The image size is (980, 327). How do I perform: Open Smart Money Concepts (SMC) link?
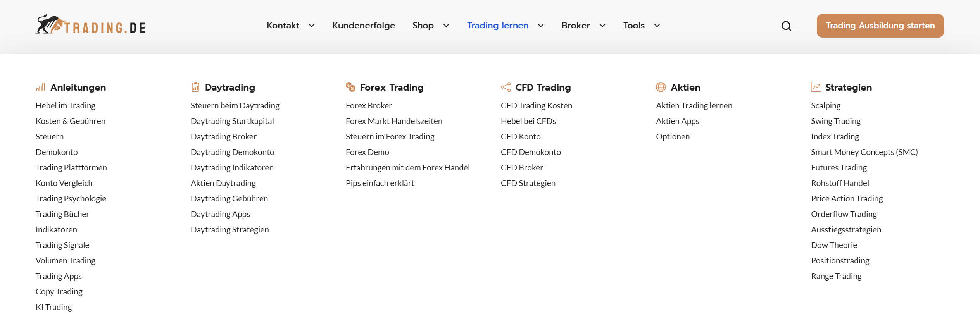tap(864, 152)
